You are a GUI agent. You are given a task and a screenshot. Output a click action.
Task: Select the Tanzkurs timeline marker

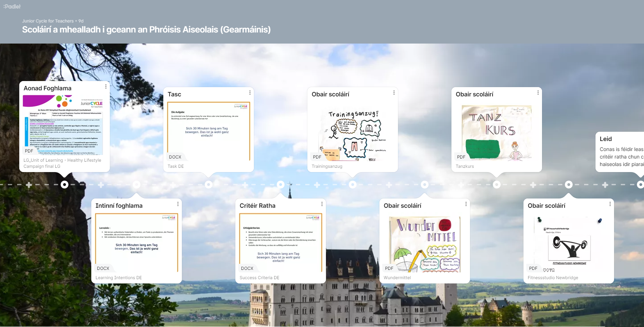[x=497, y=185]
